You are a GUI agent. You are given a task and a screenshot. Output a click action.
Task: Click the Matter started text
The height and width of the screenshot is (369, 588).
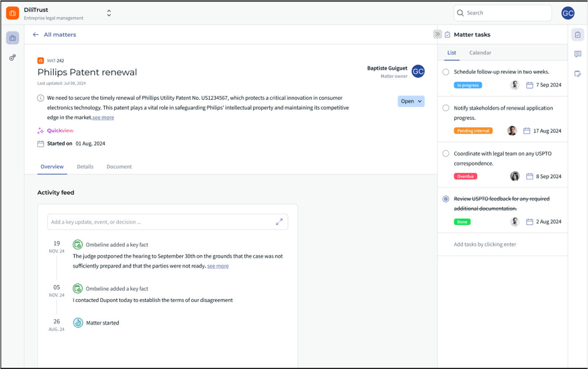pyautogui.click(x=103, y=323)
